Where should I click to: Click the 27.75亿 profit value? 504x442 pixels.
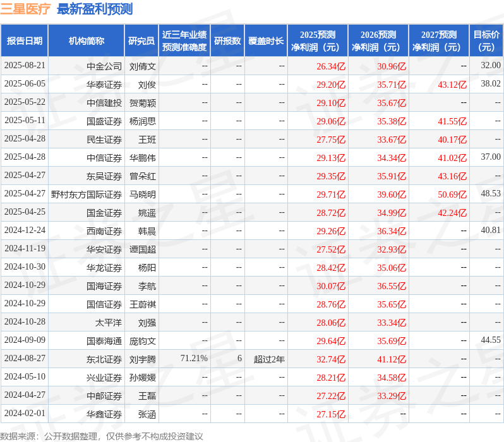331,140
